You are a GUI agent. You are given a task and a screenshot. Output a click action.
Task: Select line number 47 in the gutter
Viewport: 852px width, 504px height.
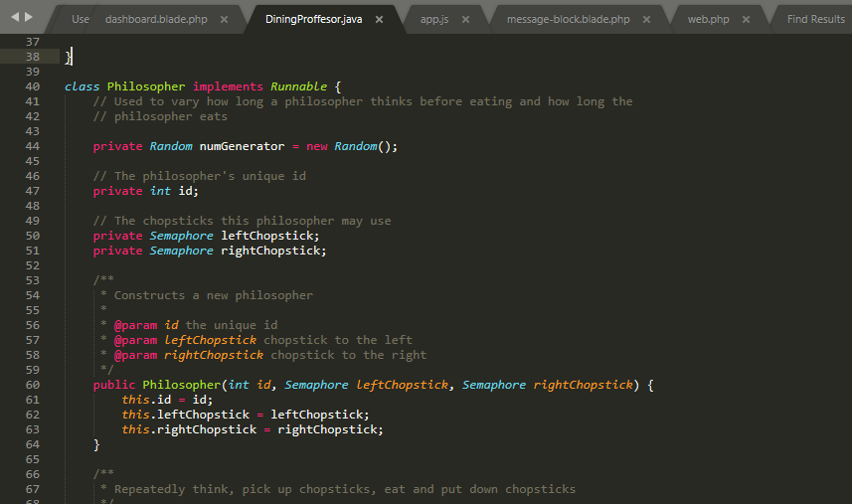click(x=33, y=191)
